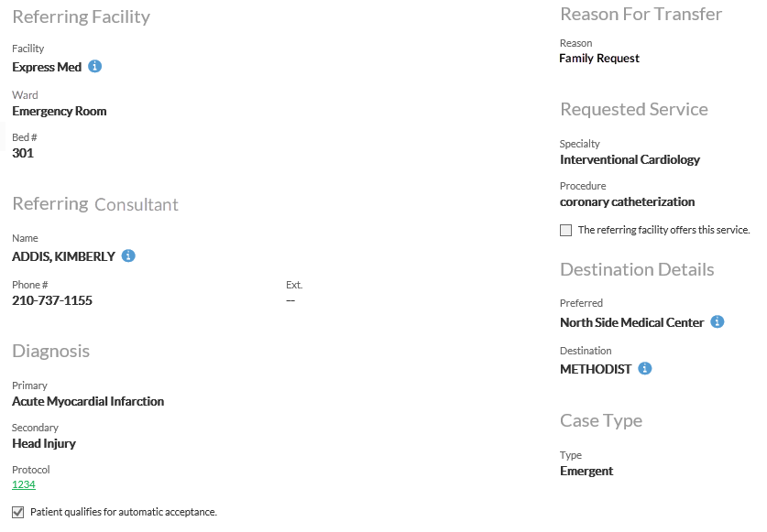Click info icon beside ADDIS, KIMBERLY
The height and width of the screenshot is (532, 767).
pyautogui.click(x=128, y=255)
